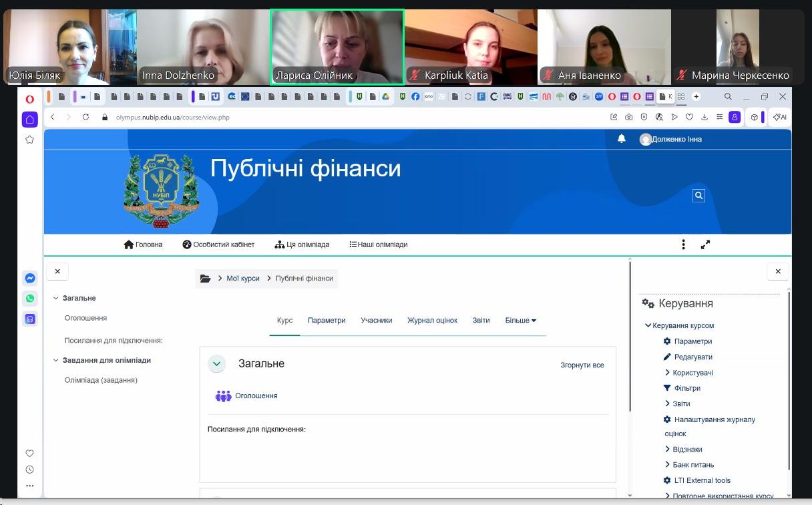Open the three-dot vertical menu in navbar
This screenshot has width=812, height=505.
click(x=683, y=244)
